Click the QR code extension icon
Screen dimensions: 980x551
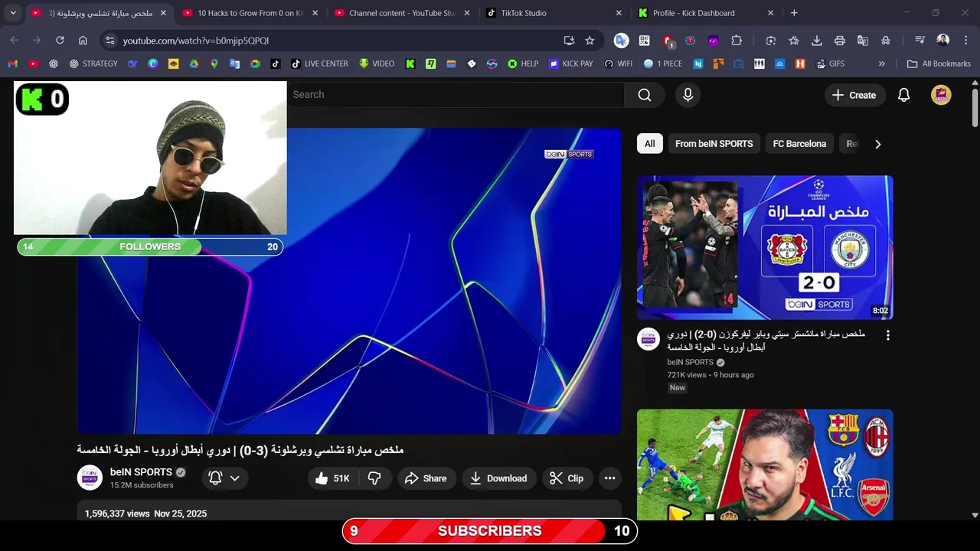(x=645, y=41)
